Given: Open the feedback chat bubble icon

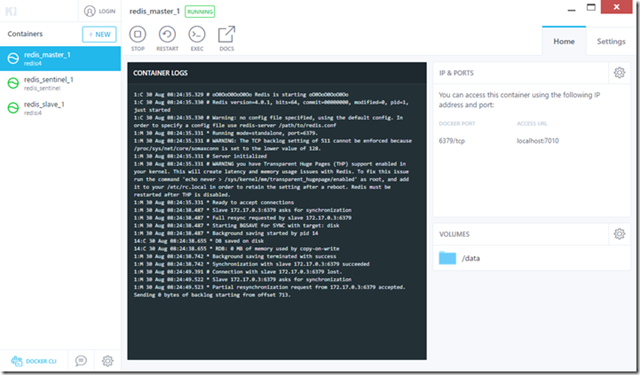Looking at the screenshot, I should 81,361.
